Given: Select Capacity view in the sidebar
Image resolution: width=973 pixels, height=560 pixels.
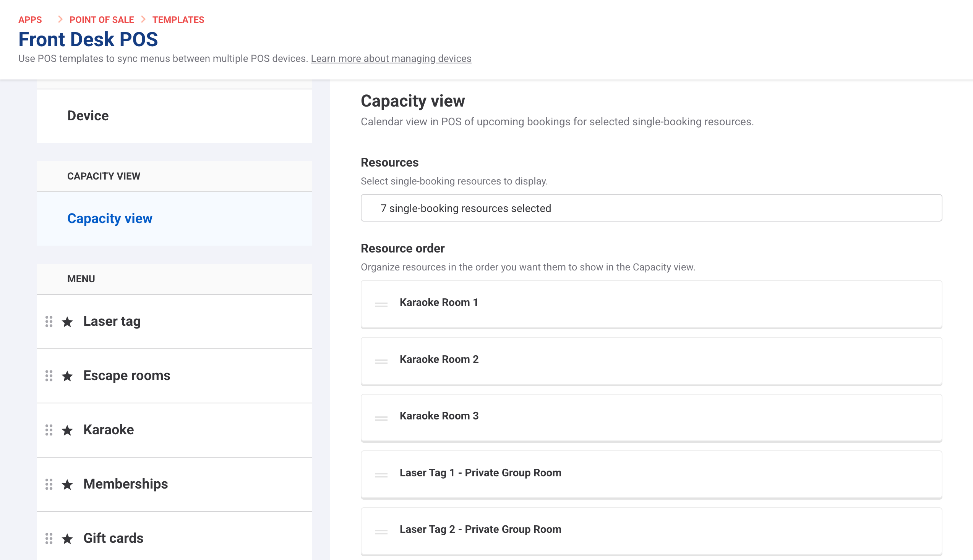Looking at the screenshot, I should tap(110, 218).
